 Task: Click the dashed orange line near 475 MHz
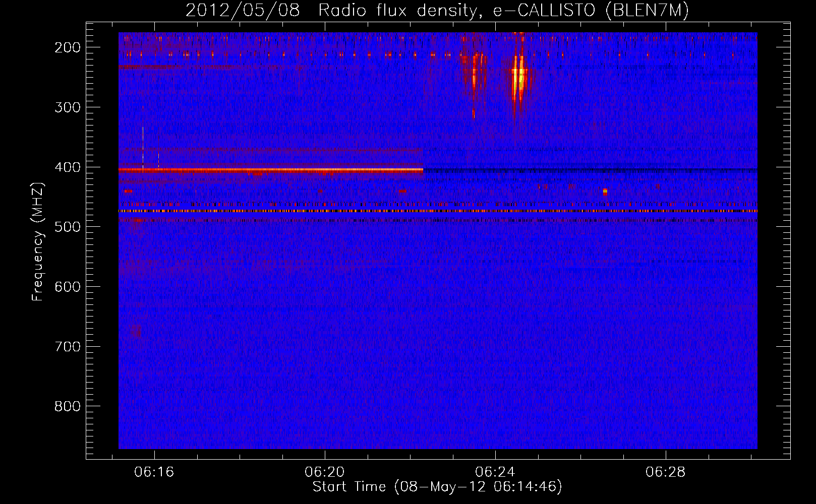[x=438, y=211]
